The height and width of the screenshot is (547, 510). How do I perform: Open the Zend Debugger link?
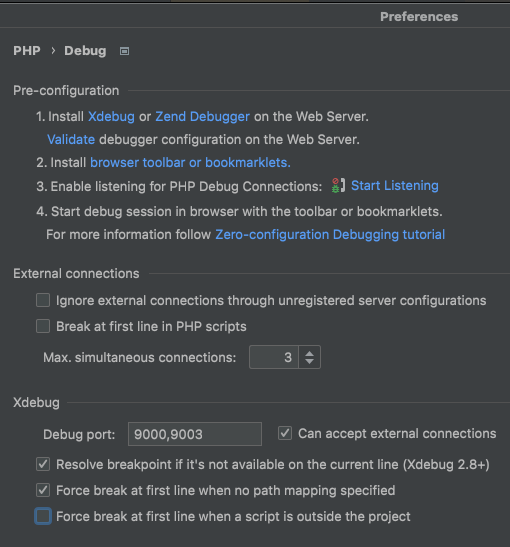[202, 117]
